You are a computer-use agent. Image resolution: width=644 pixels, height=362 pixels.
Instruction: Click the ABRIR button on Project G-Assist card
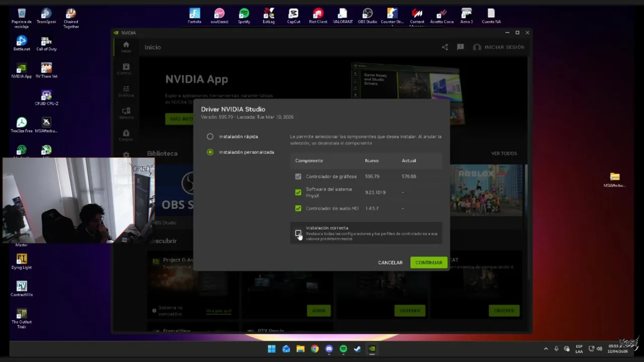(x=319, y=311)
